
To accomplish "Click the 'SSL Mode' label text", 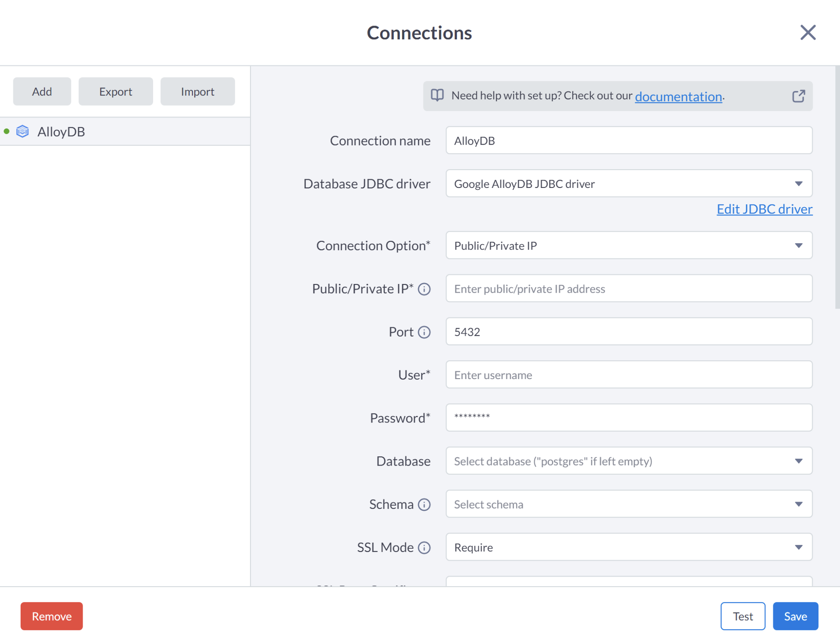I will pos(385,547).
